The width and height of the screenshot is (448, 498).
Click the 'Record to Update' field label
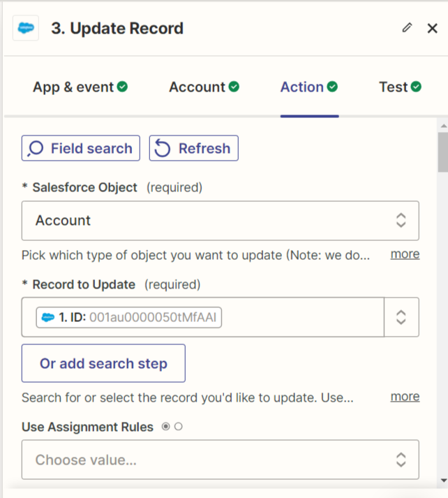(84, 284)
